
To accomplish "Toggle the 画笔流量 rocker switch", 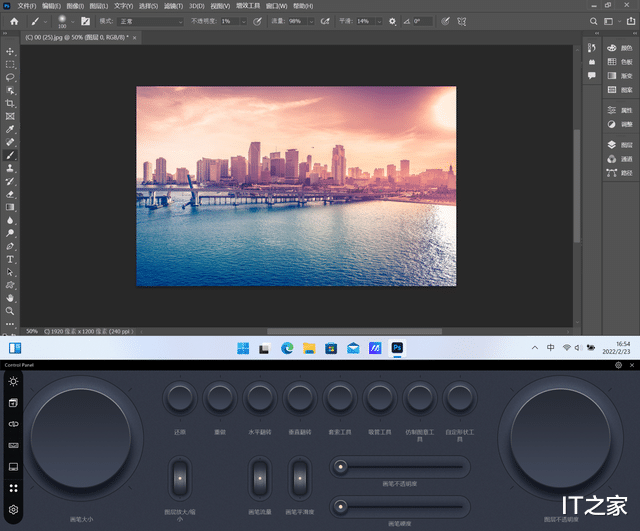I will (x=260, y=478).
